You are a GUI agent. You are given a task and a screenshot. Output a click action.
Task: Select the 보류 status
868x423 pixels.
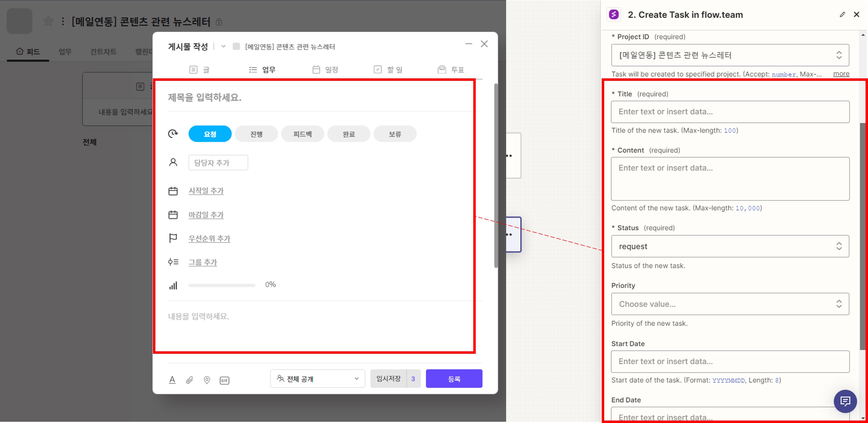pos(395,134)
